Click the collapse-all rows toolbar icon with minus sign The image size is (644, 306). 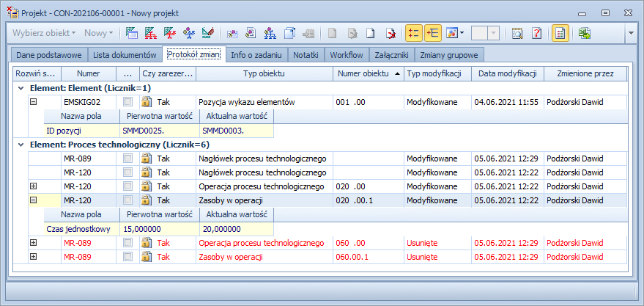pyautogui.click(x=413, y=33)
